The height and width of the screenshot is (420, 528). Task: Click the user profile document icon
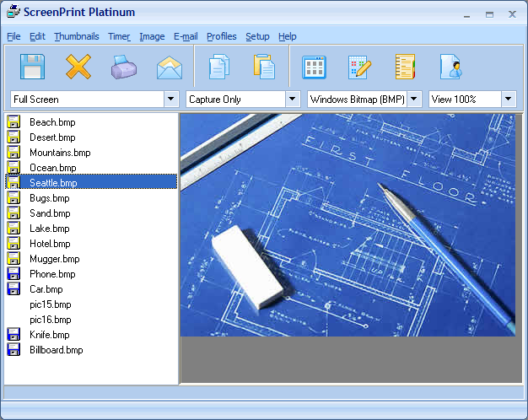click(450, 67)
